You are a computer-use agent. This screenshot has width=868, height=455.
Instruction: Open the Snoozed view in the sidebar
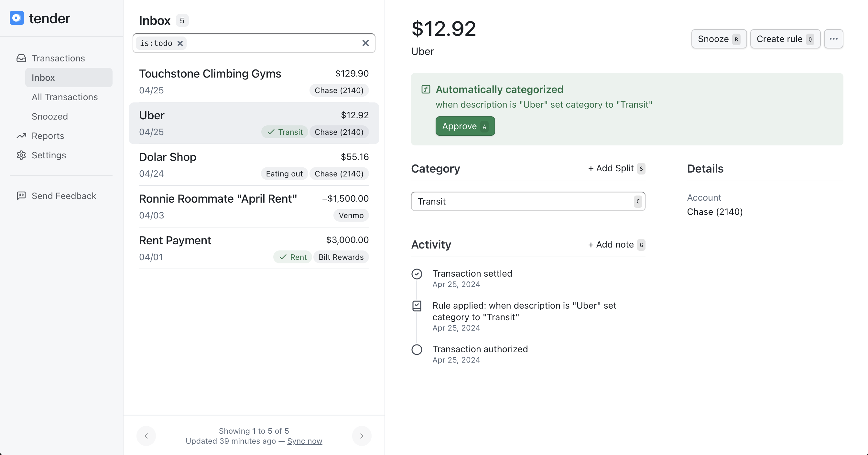click(x=50, y=117)
